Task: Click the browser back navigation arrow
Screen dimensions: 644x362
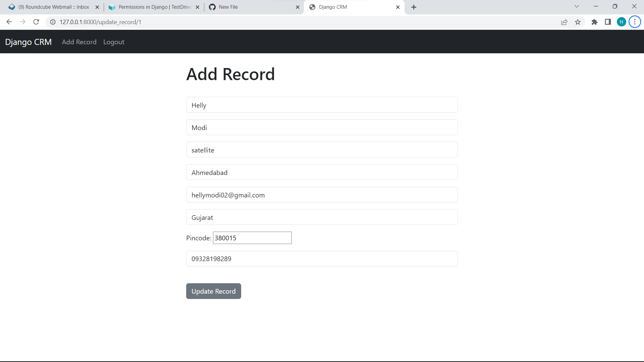Action: tap(9, 22)
